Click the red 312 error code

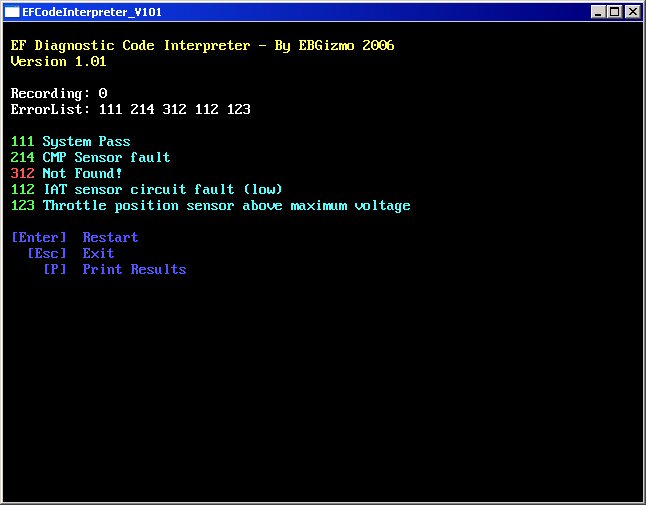coord(22,174)
